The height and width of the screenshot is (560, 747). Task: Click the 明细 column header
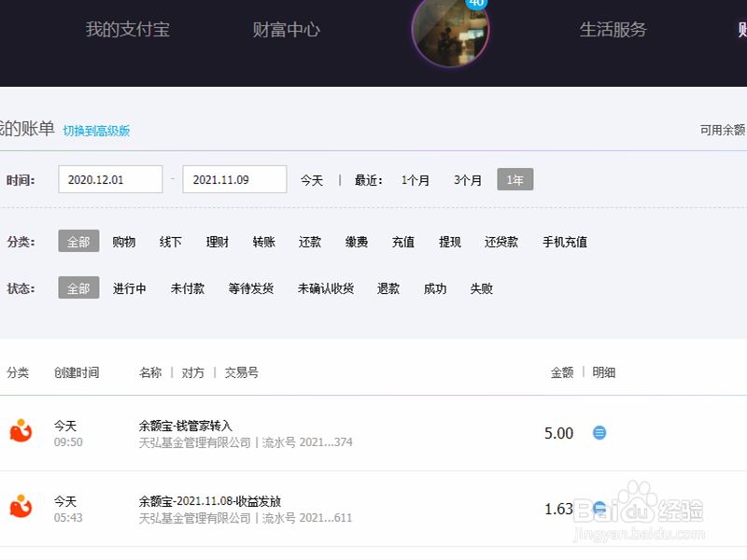pyautogui.click(x=603, y=372)
